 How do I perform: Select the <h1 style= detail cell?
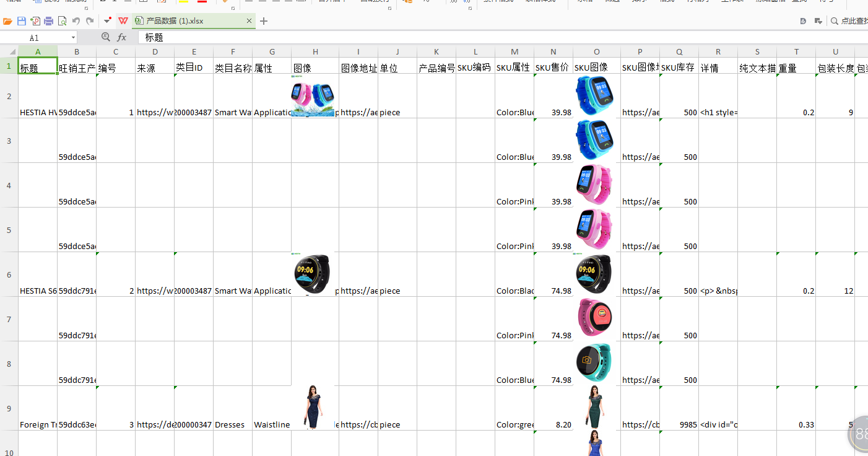[718, 96]
